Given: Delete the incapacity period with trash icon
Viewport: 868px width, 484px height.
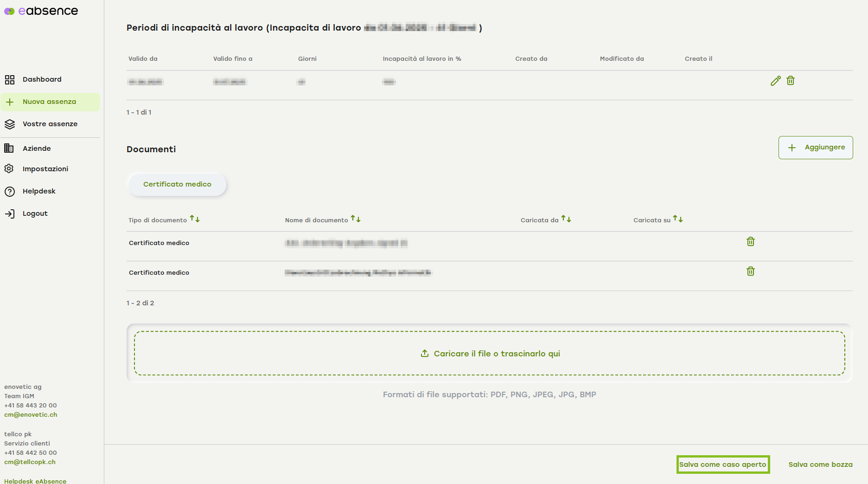Looking at the screenshot, I should 791,81.
